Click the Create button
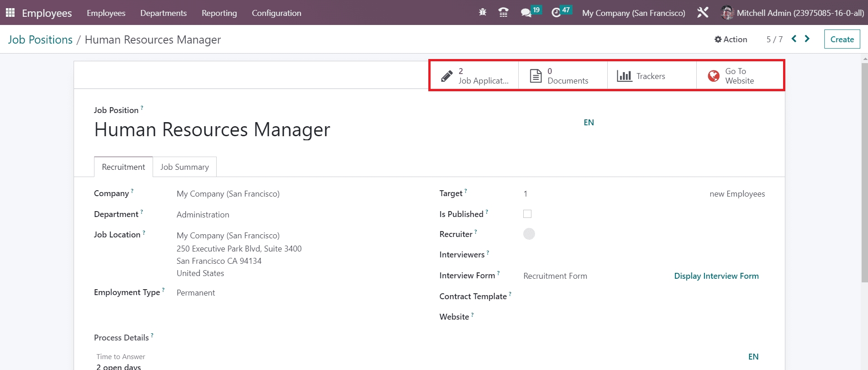This screenshot has width=868, height=370. pos(842,39)
